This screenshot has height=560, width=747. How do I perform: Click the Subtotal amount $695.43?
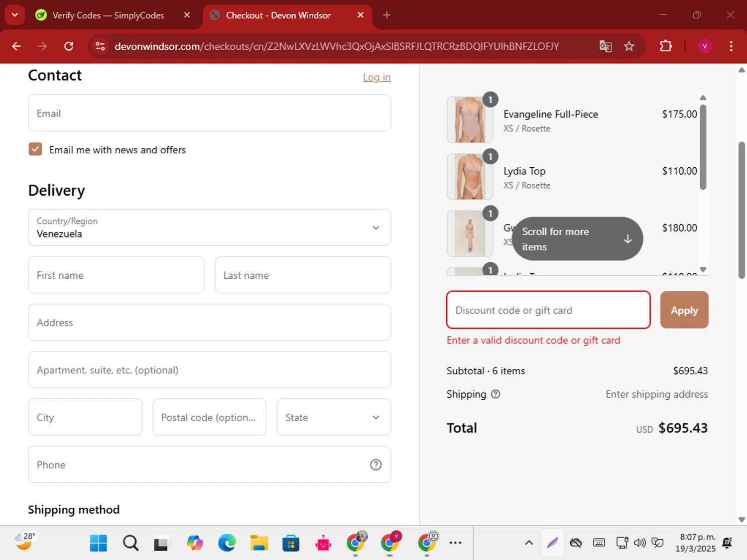click(690, 371)
